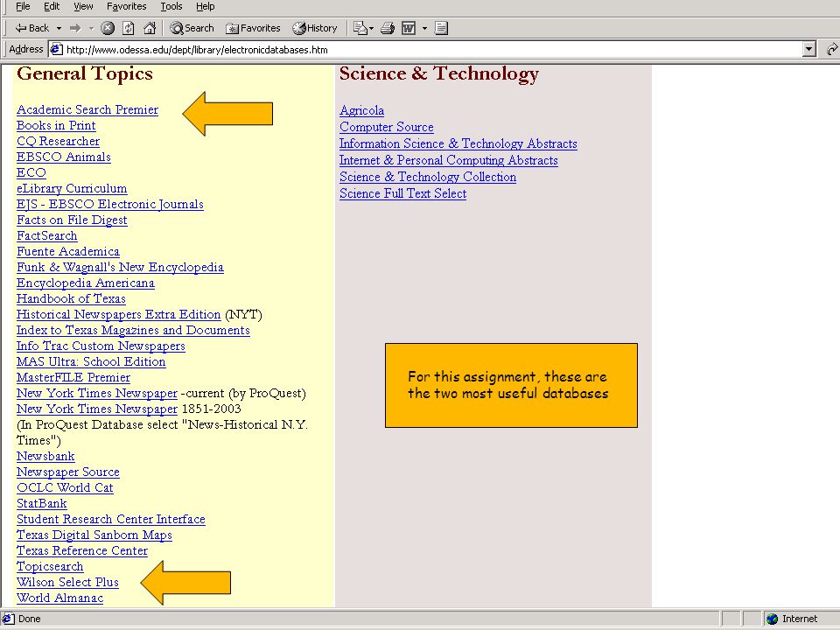Viewport: 840px width, 630px height.
Task: Follow the Computer Source link
Action: (x=387, y=128)
